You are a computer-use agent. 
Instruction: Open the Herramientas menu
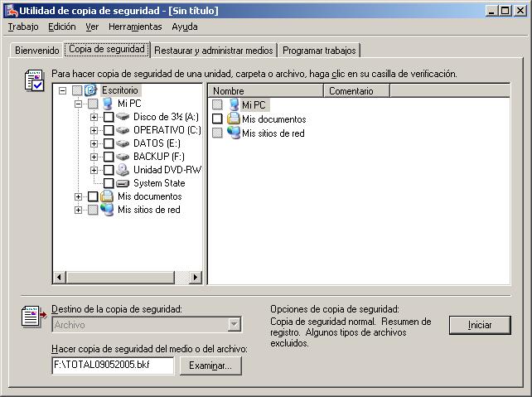pyautogui.click(x=135, y=27)
